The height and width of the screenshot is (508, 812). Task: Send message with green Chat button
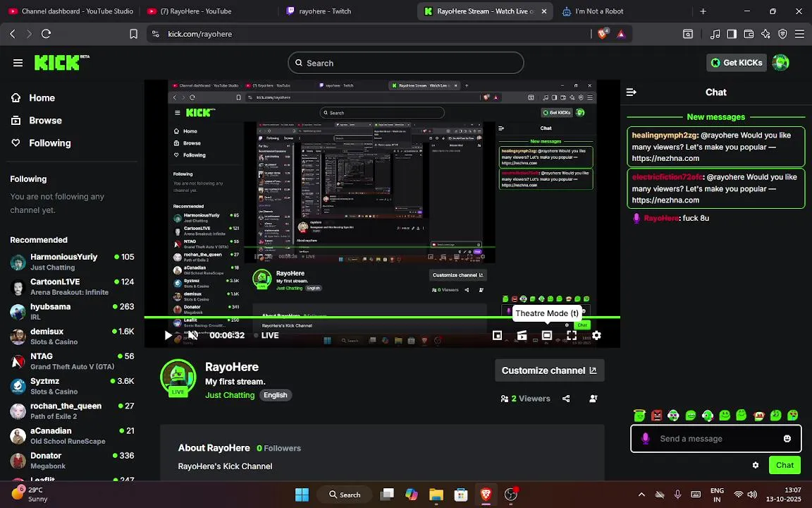click(x=785, y=465)
